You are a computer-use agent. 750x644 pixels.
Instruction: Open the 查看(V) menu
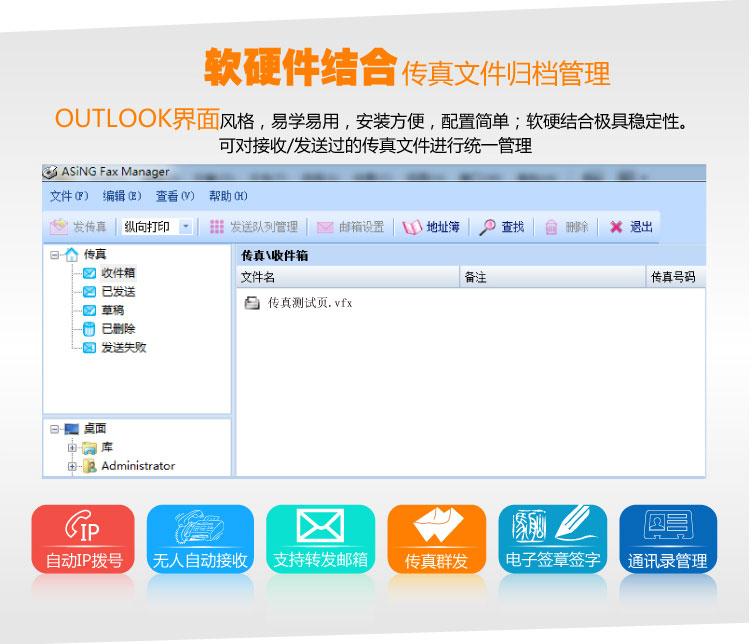pyautogui.click(x=174, y=196)
